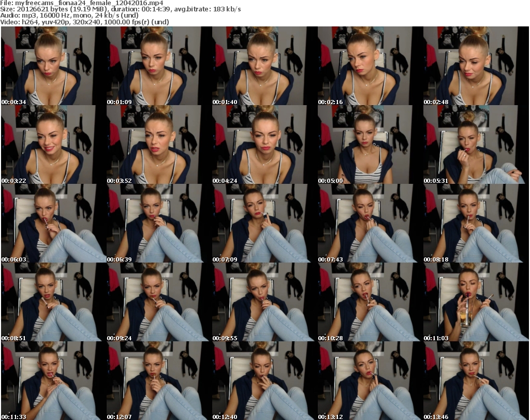The height and width of the screenshot is (420, 530).
Task: Open the thumbnail marked 00:02:16
Action: pyautogui.click(x=370, y=66)
